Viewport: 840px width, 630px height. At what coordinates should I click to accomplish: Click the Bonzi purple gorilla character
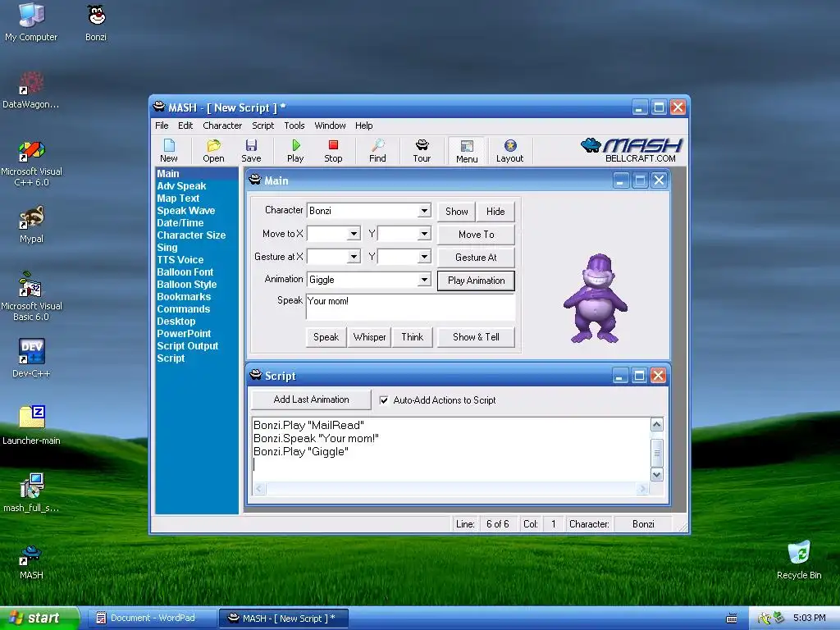596,299
